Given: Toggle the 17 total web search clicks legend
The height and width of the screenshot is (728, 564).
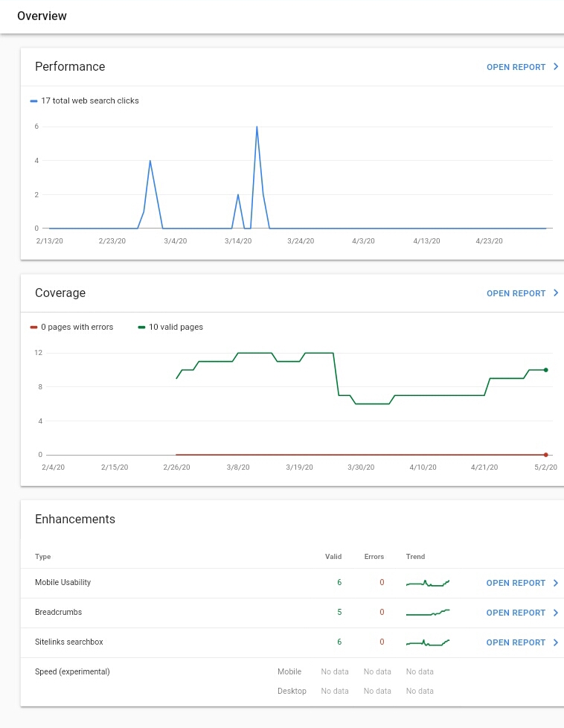Looking at the screenshot, I should point(85,100).
